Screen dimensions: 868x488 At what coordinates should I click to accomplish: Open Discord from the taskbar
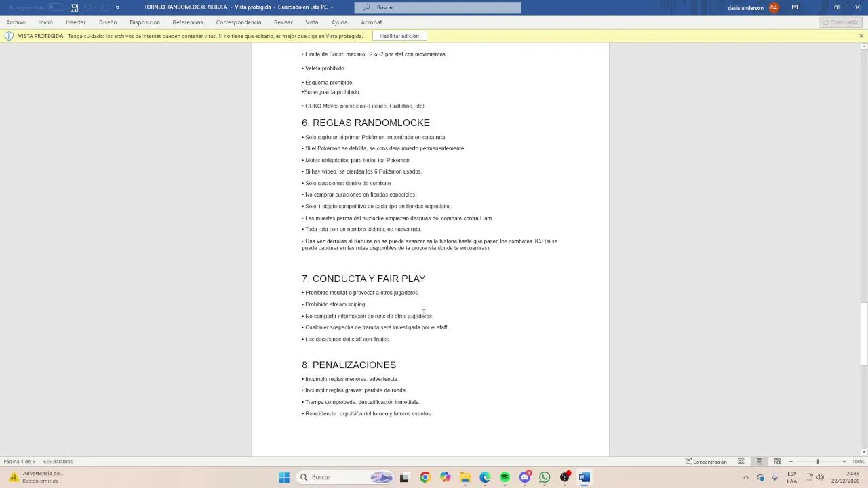525,477
